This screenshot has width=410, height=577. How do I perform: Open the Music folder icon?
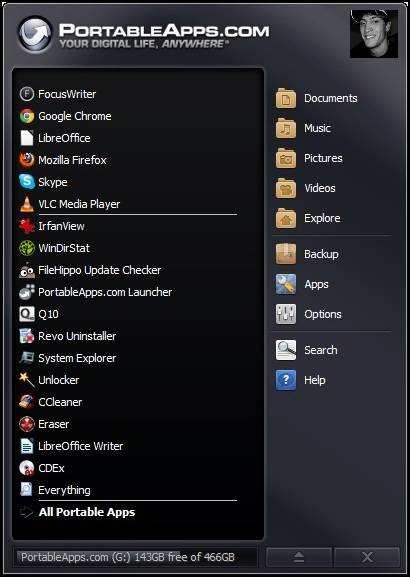[x=286, y=128]
